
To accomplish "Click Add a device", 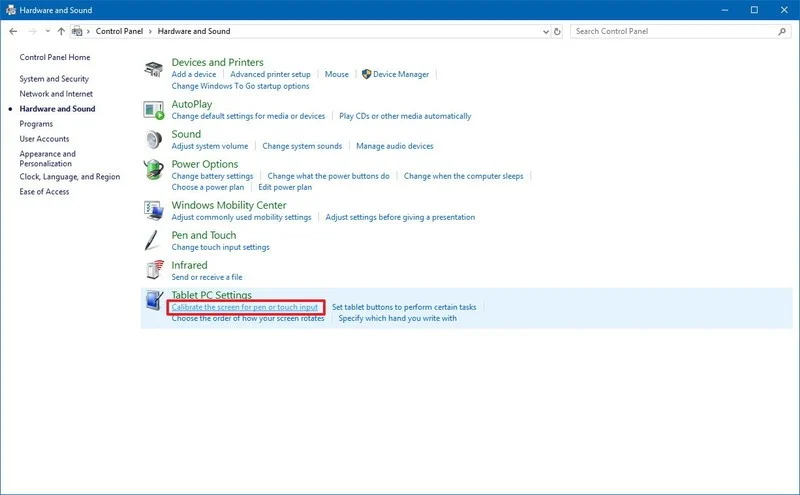I will pos(194,74).
